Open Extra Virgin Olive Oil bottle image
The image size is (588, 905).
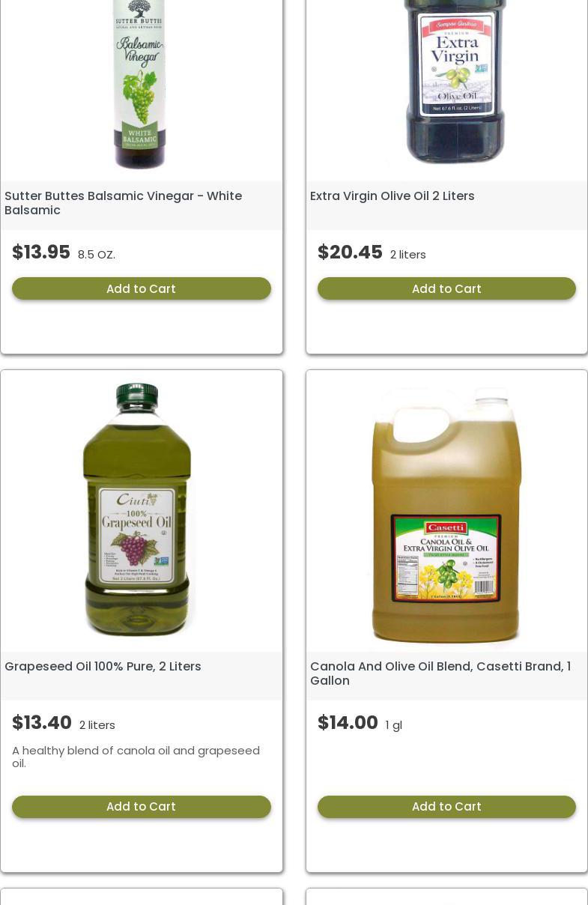pos(455,81)
